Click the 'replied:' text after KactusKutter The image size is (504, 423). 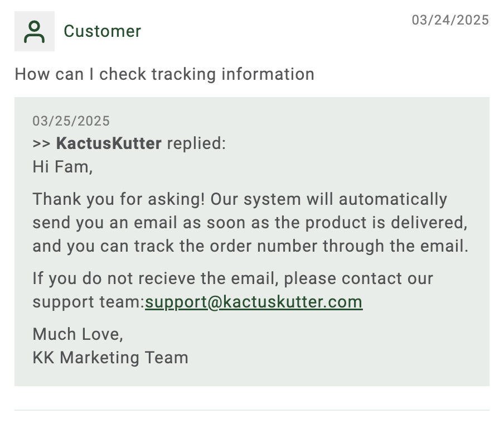pyautogui.click(x=196, y=143)
